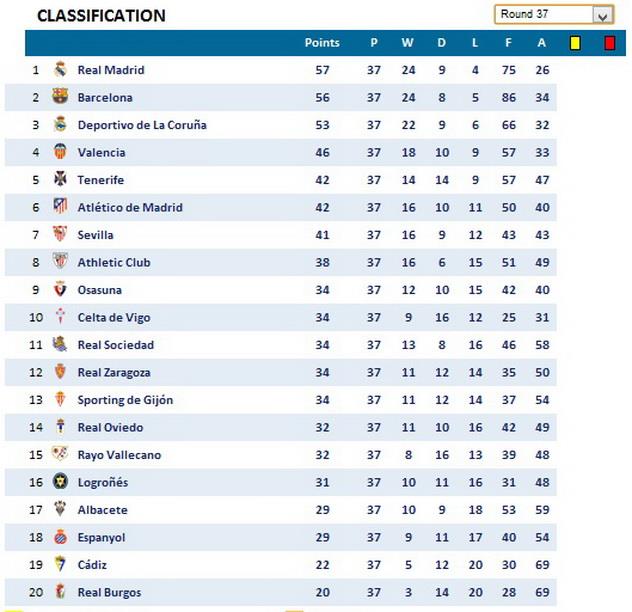
Task: Click the Rayo Vallecano team name
Action: [119, 455]
